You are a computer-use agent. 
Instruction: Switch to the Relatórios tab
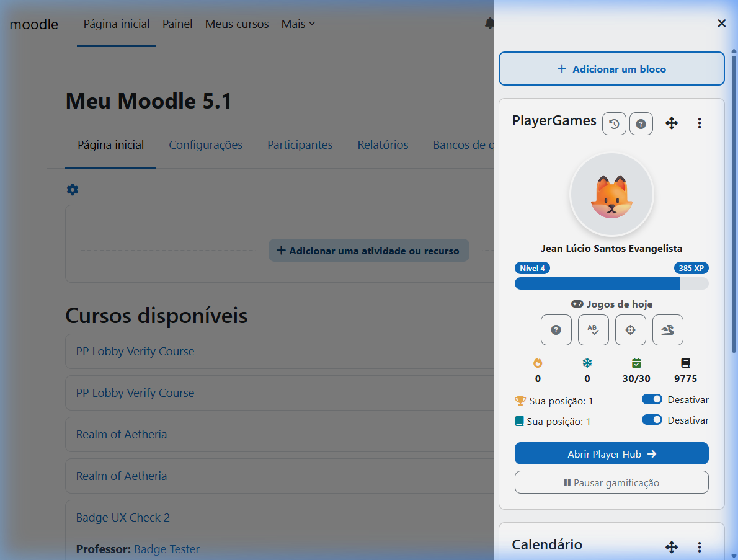click(x=383, y=145)
